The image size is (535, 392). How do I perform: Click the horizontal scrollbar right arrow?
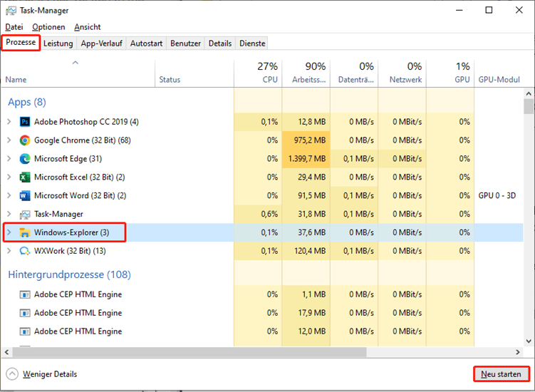(518, 351)
